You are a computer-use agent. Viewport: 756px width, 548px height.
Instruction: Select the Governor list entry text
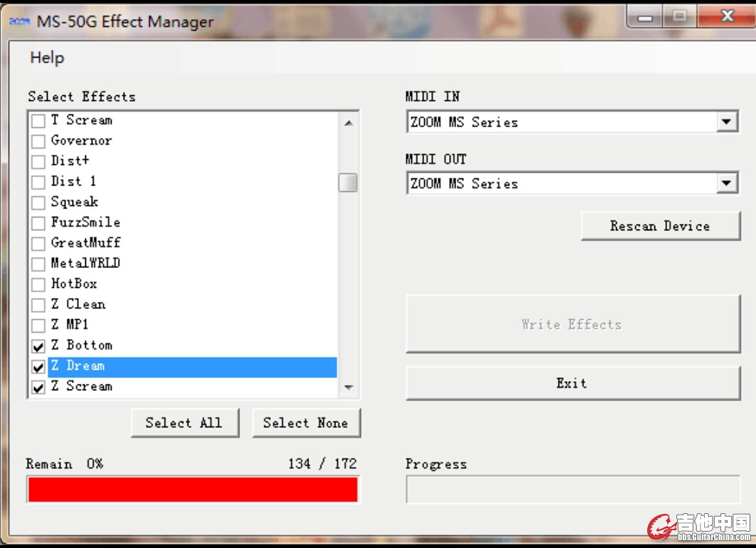(x=82, y=141)
